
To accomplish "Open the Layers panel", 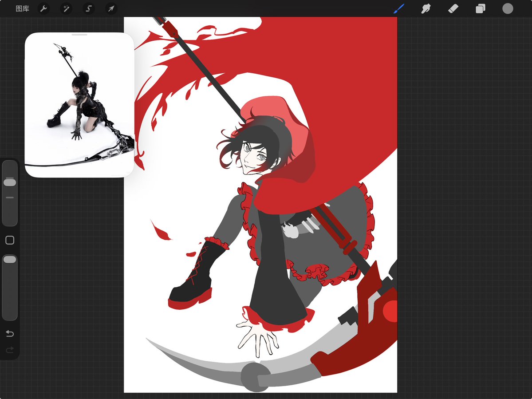I will [x=481, y=8].
